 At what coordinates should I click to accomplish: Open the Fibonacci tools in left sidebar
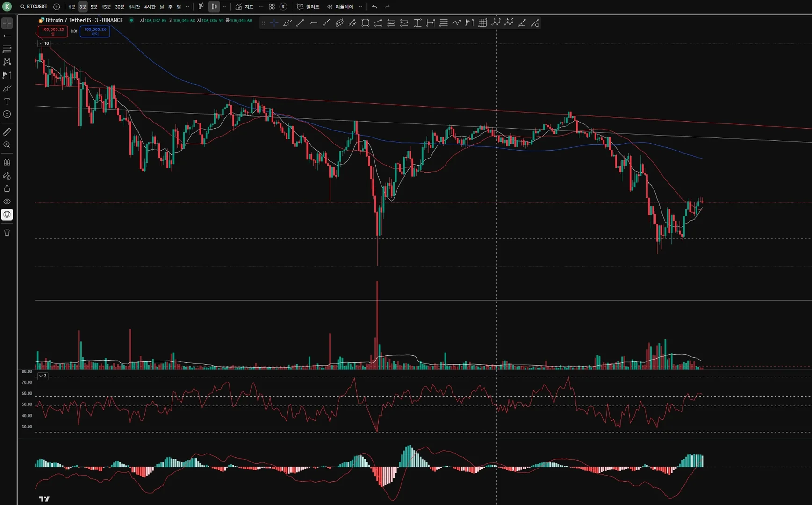click(7, 49)
